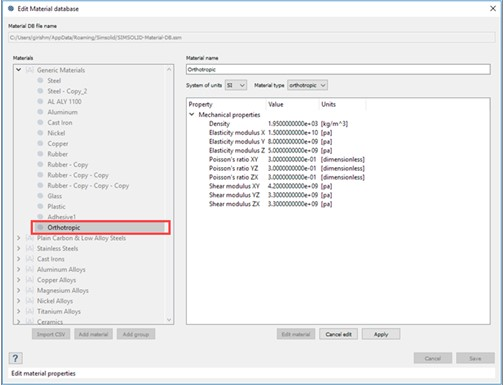Screen dimensions: 504x385
Task: Select the Adhesive1 material
Action: pyautogui.click(x=62, y=217)
